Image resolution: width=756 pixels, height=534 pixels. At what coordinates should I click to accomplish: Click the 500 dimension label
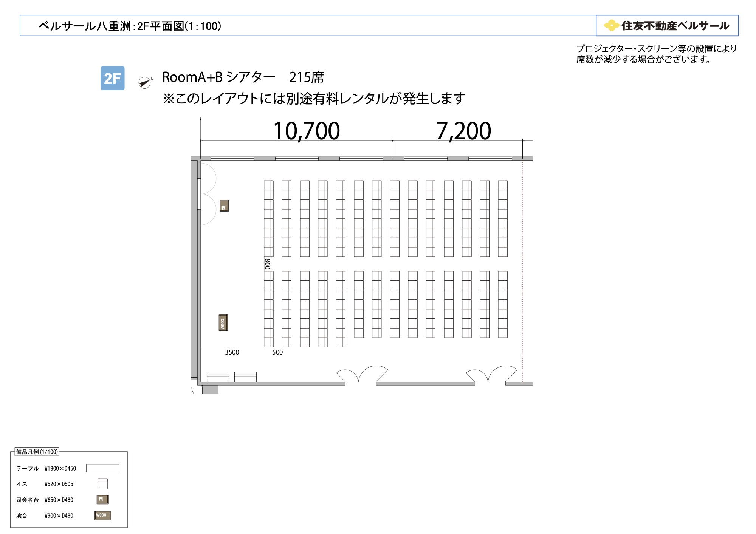(x=277, y=352)
